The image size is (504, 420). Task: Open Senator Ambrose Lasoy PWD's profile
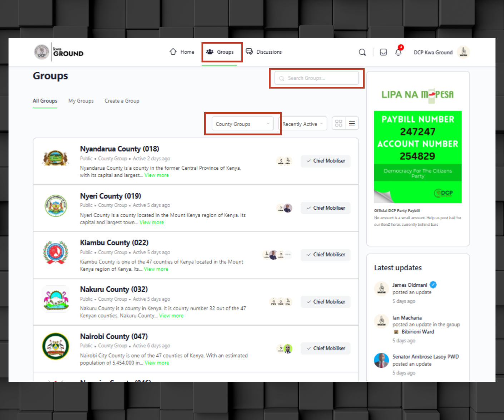tap(425, 356)
